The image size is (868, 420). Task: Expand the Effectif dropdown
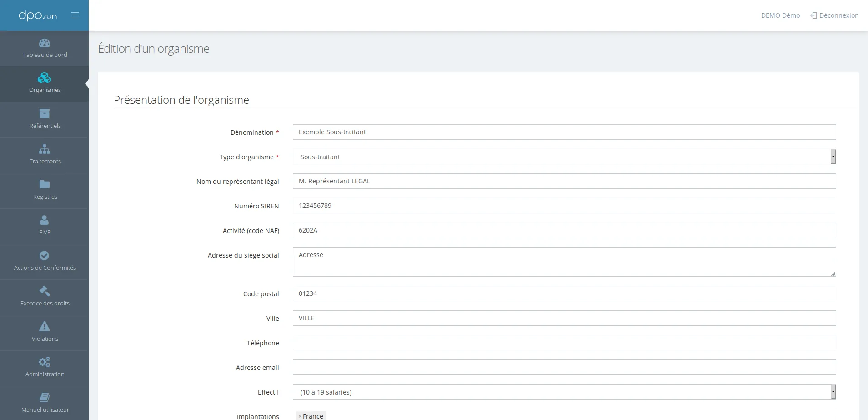point(564,392)
